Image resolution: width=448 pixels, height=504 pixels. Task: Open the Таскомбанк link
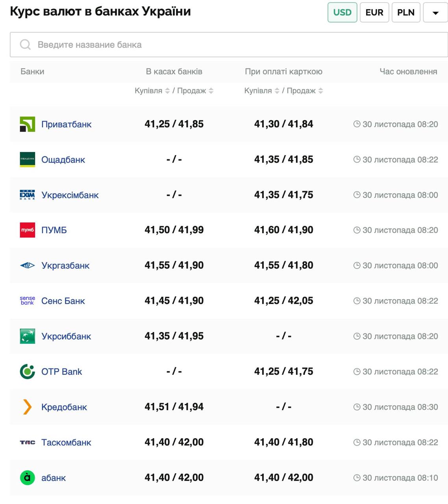(x=66, y=442)
